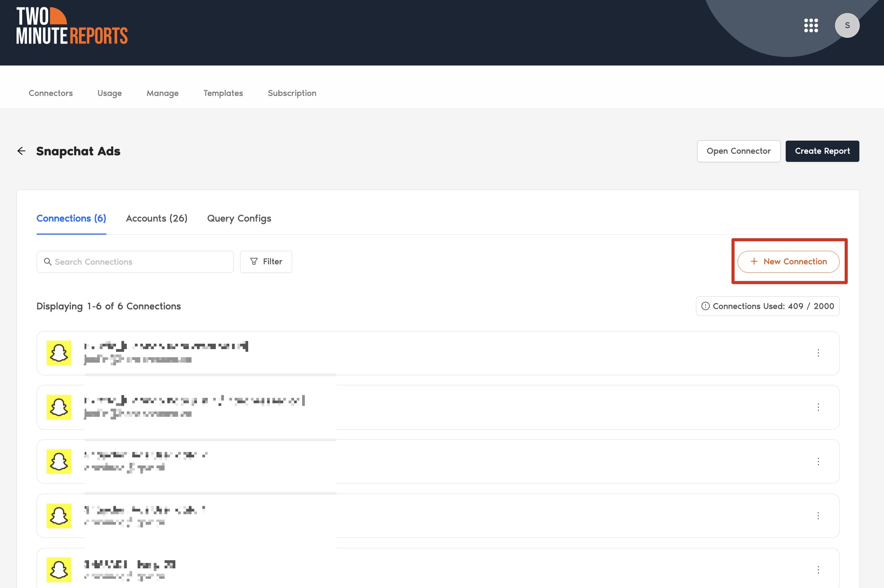884x588 pixels.
Task: Open the three-dot menu of the third connection
Action: (x=818, y=462)
